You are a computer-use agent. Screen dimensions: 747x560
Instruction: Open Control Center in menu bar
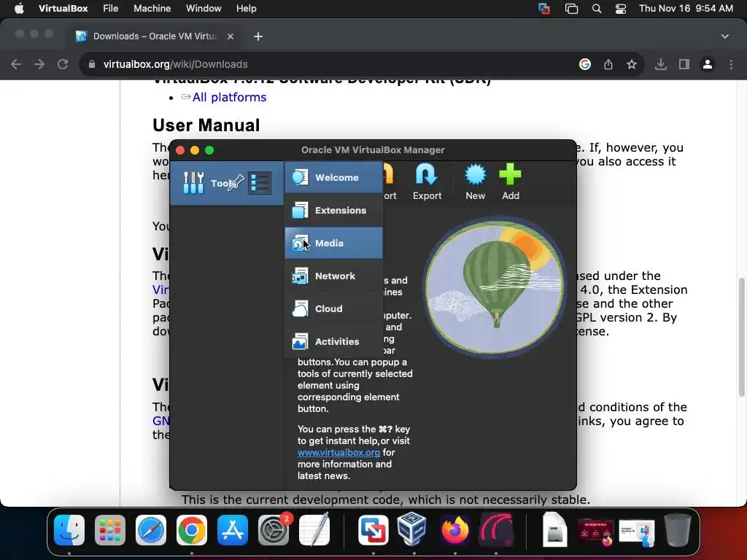tap(621, 9)
